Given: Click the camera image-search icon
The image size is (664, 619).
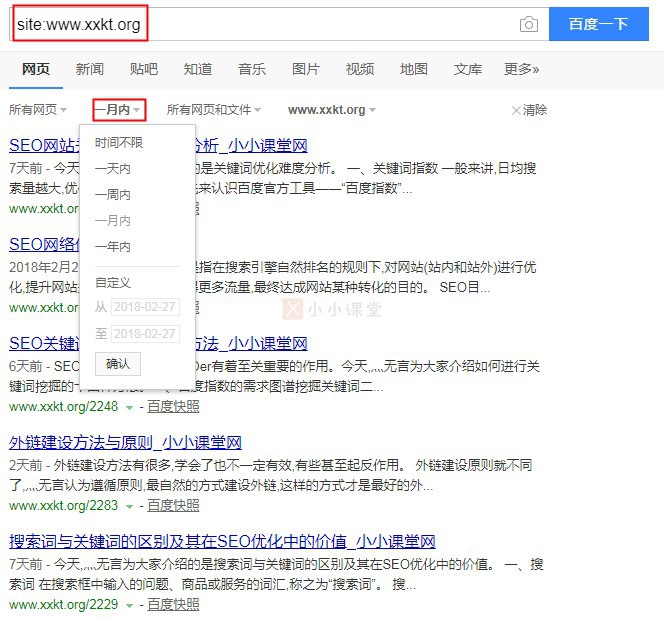Looking at the screenshot, I should pyautogui.click(x=528, y=24).
